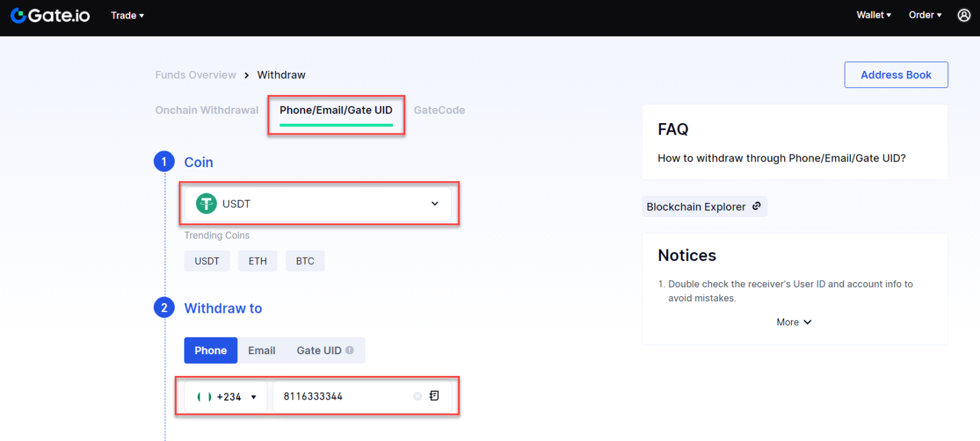Select the Email withdrawal method
This screenshot has width=980, height=441.
(262, 350)
